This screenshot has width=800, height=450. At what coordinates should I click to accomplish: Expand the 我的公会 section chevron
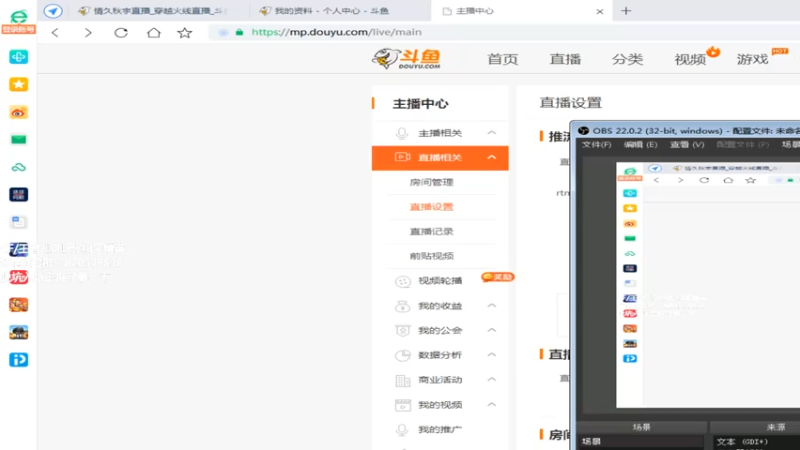point(491,330)
